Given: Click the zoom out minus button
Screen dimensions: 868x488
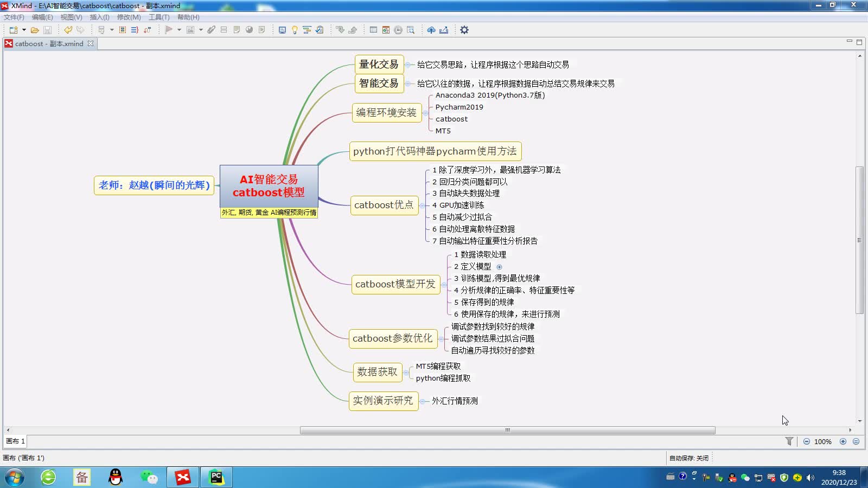Looking at the screenshot, I should pos(807,441).
